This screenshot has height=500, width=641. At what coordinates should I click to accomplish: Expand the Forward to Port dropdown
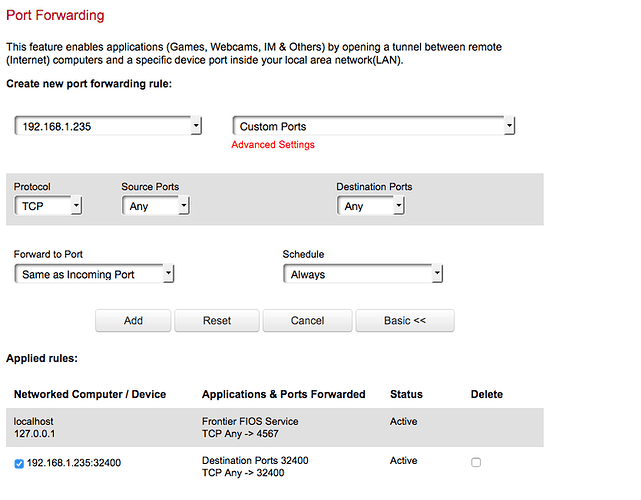point(95,274)
